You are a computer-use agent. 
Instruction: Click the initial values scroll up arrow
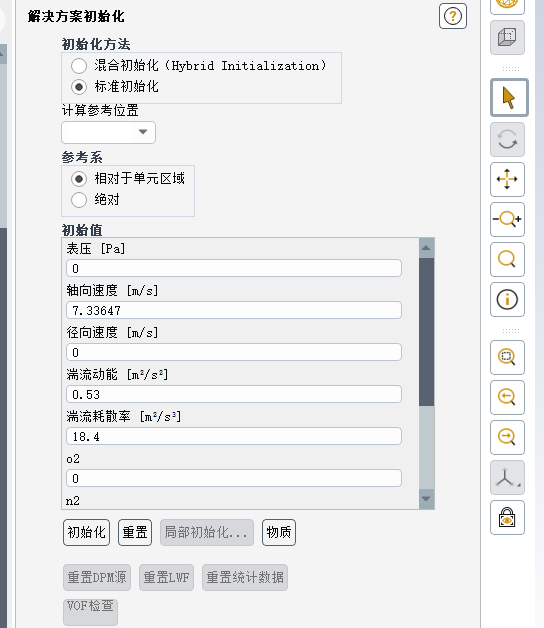(426, 248)
